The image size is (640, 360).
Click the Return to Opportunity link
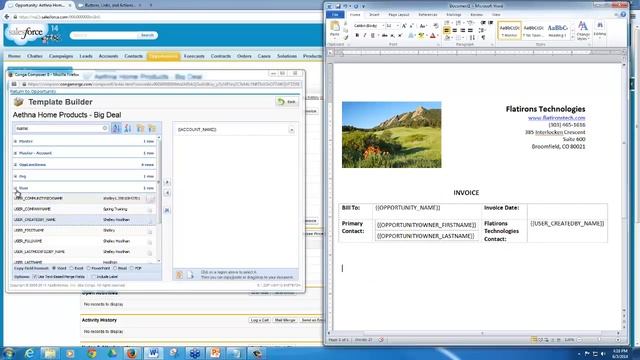33,91
